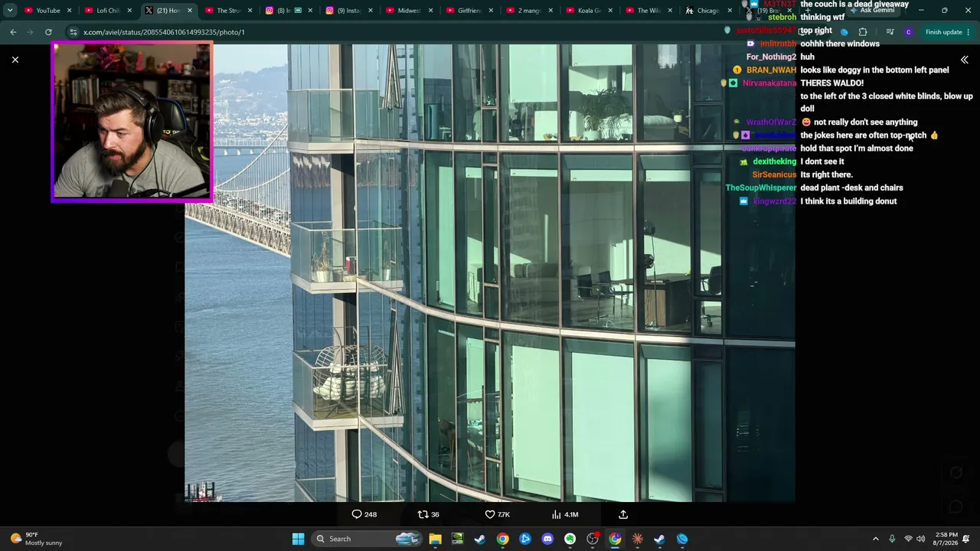This screenshot has width=980, height=551.
Task: Close the Lofi Chill tab
Action: coord(129,11)
